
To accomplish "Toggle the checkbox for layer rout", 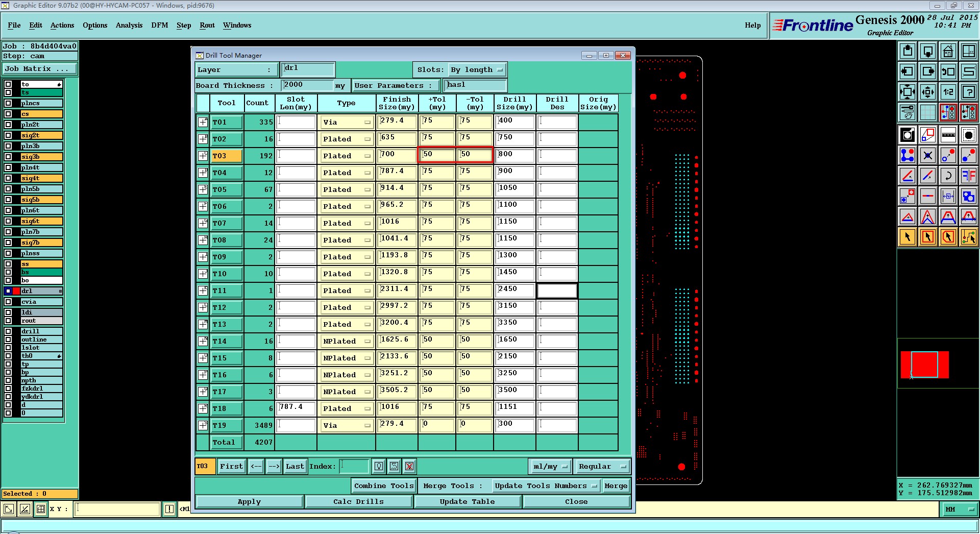I will tap(8, 321).
